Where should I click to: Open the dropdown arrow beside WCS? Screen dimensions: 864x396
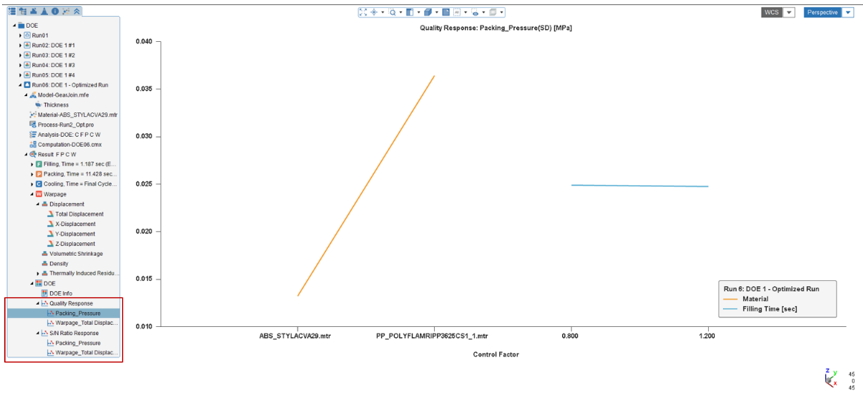[x=789, y=12]
